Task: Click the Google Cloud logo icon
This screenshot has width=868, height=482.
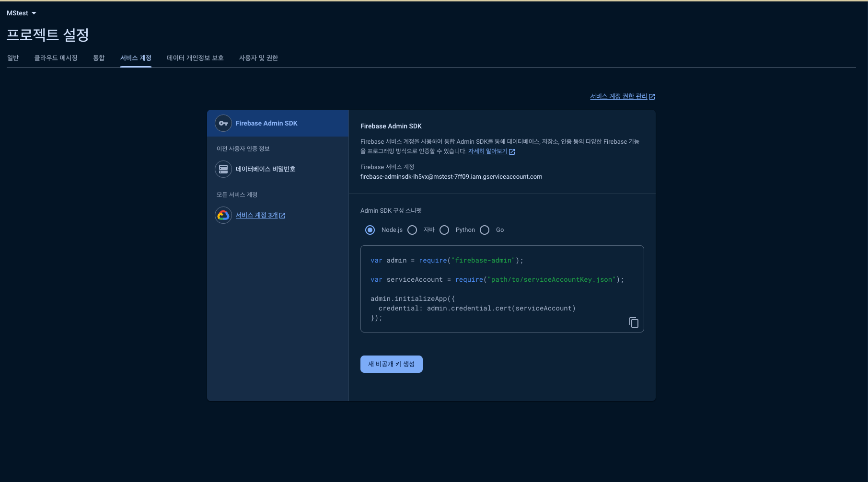Action: point(223,215)
